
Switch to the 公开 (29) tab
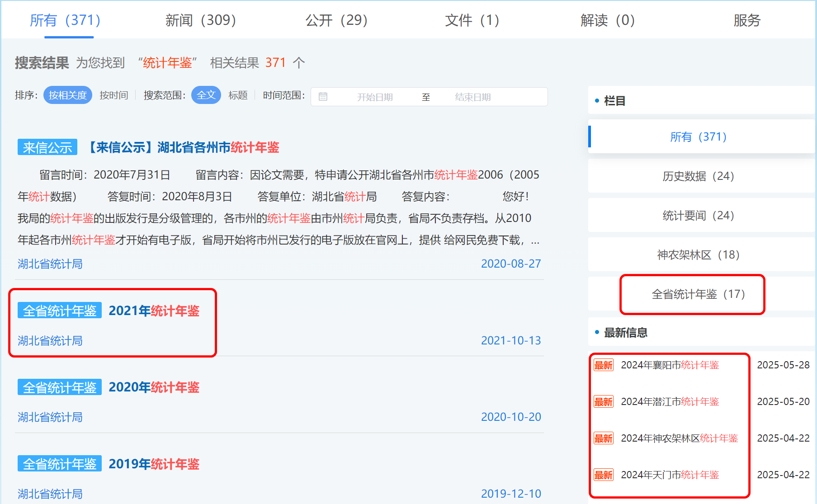pos(336,20)
